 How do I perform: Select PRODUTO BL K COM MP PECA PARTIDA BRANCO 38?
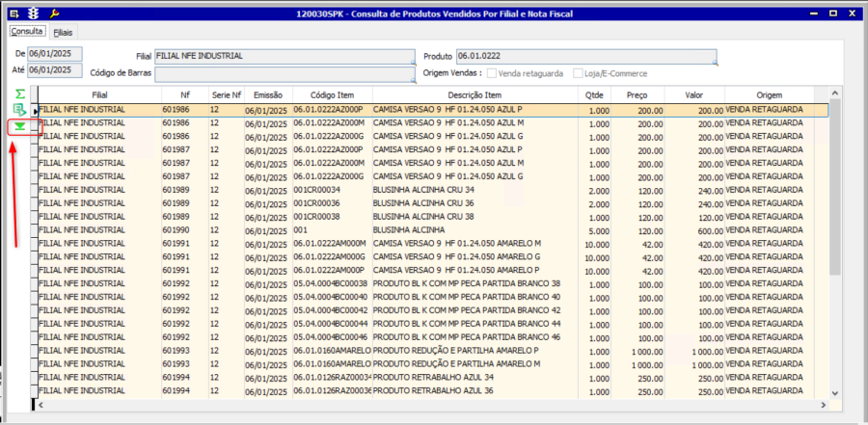475,284
